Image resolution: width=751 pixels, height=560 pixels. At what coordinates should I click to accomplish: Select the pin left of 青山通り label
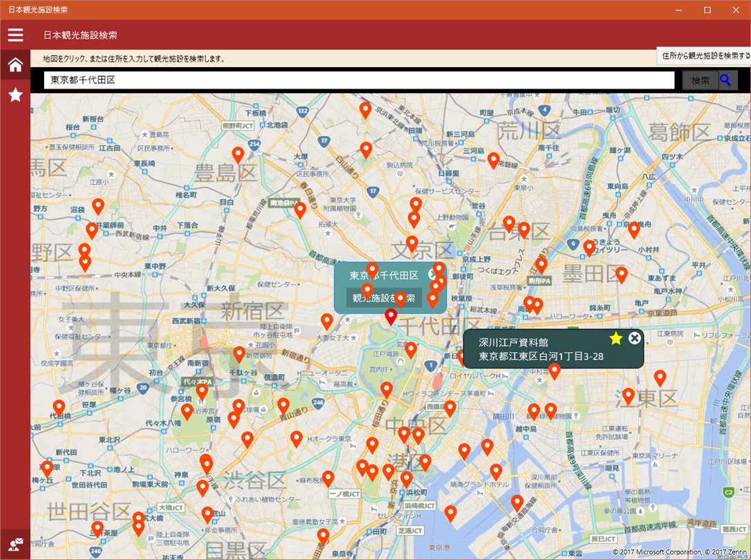284,406
